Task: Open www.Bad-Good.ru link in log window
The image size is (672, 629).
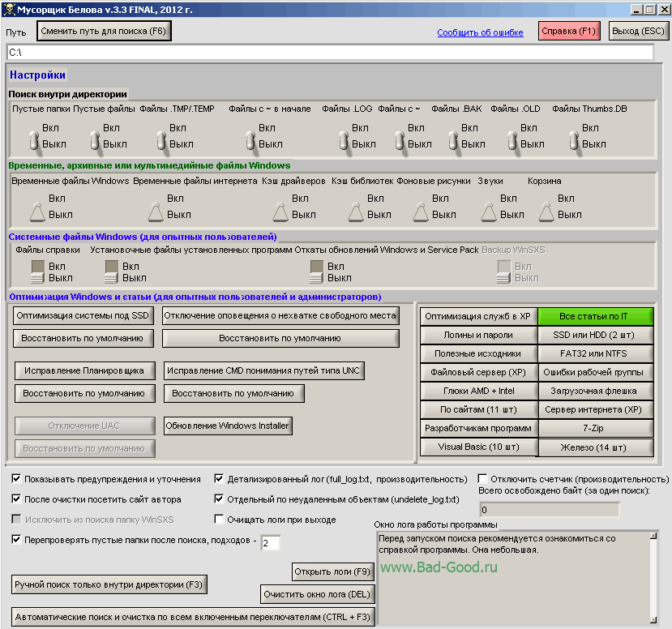Action: (439, 567)
